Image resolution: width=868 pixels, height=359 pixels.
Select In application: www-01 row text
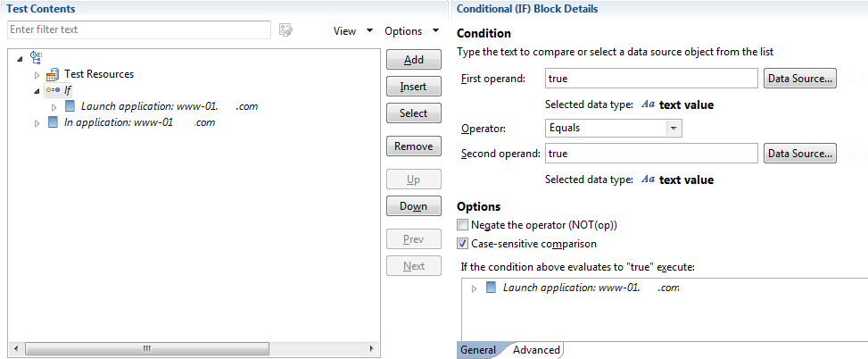[x=139, y=122]
